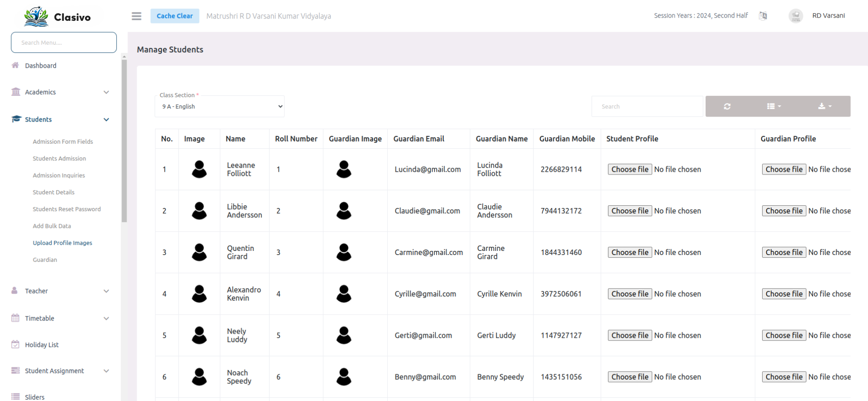Choose student profile file for Neely Luddy
Screen dimensions: 868x401
(x=630, y=335)
